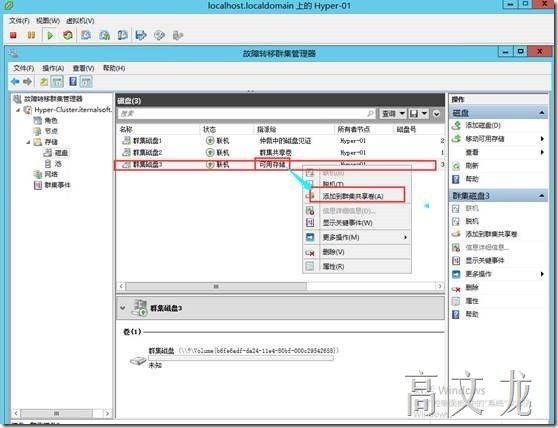Screen dimensions: 558x428
Task: Click the back arrow in cluster manager toolbar
Action: coord(15,82)
